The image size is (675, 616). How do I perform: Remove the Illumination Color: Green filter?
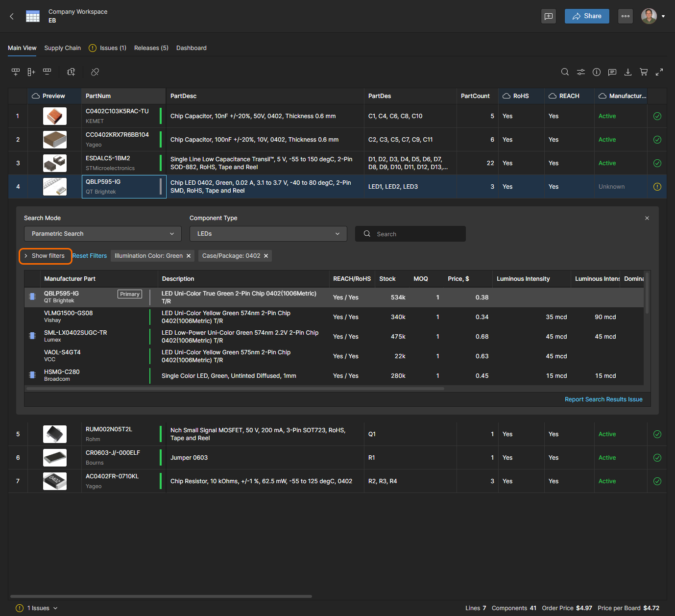189,256
